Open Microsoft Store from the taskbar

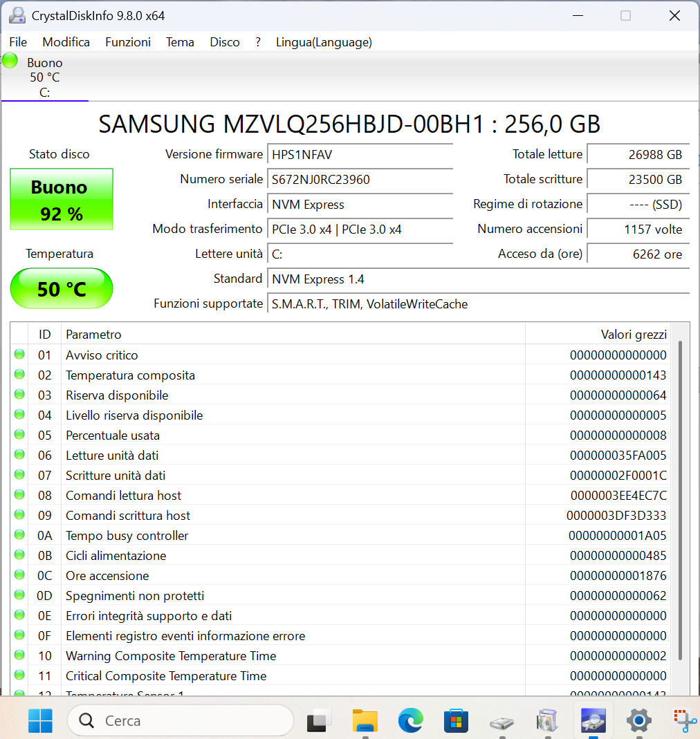pyautogui.click(x=456, y=720)
